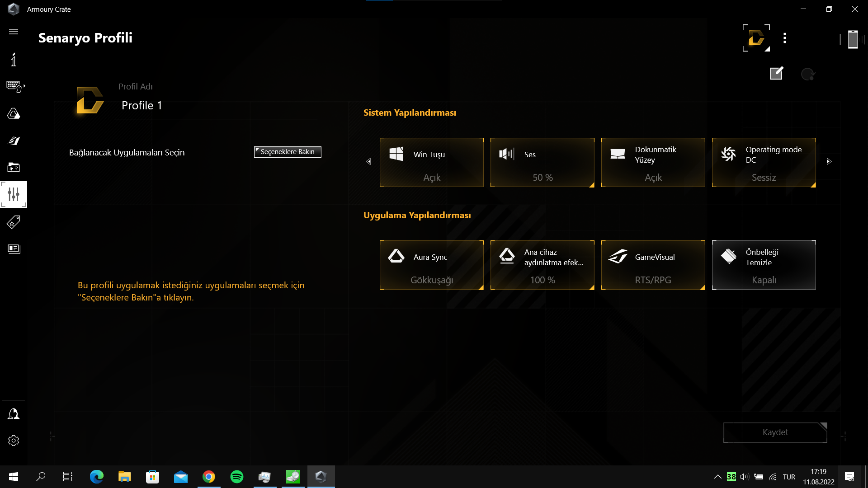The height and width of the screenshot is (488, 868).
Task: Expand Aura Sync effect options
Action: coord(431,265)
